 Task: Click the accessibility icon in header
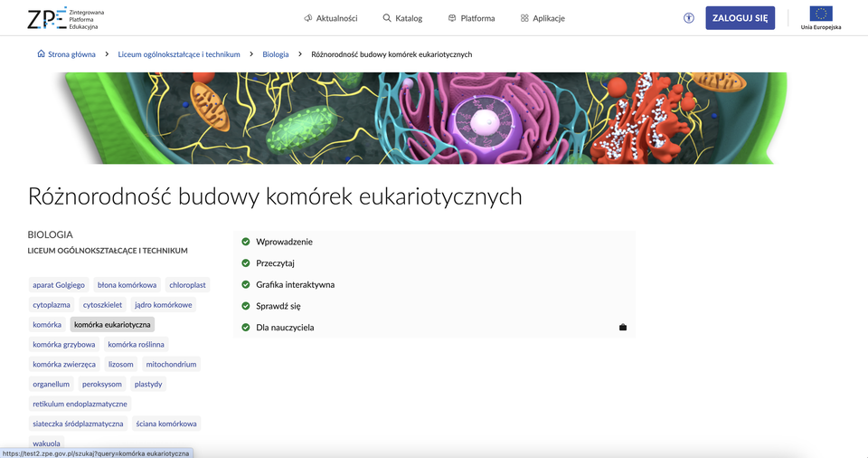(689, 18)
